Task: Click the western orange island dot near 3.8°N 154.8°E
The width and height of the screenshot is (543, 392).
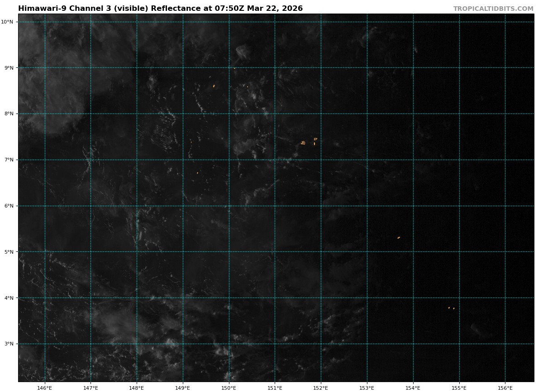Action: pos(449,308)
